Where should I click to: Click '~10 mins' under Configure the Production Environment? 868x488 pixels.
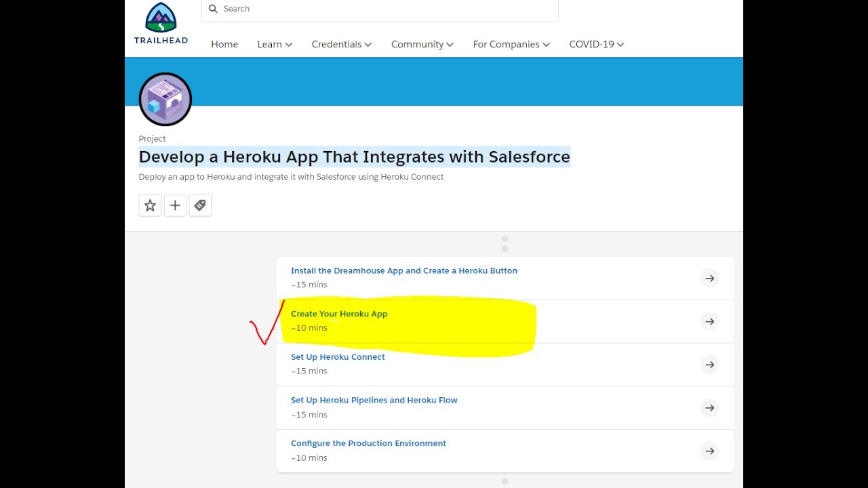click(309, 458)
